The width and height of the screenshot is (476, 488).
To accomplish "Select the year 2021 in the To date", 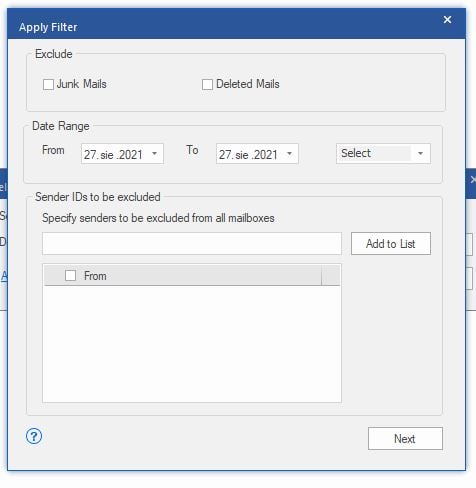I will pos(266,155).
